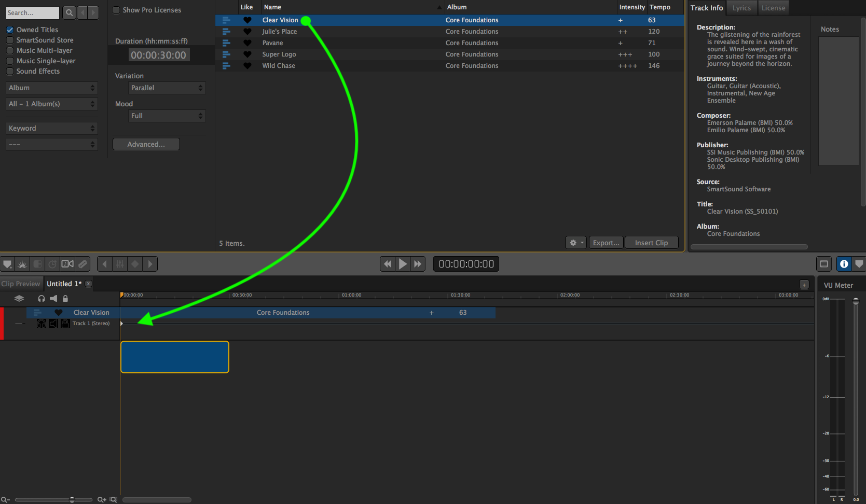The height and width of the screenshot is (504, 866).
Task: Click the search back arrow button
Action: coord(82,12)
